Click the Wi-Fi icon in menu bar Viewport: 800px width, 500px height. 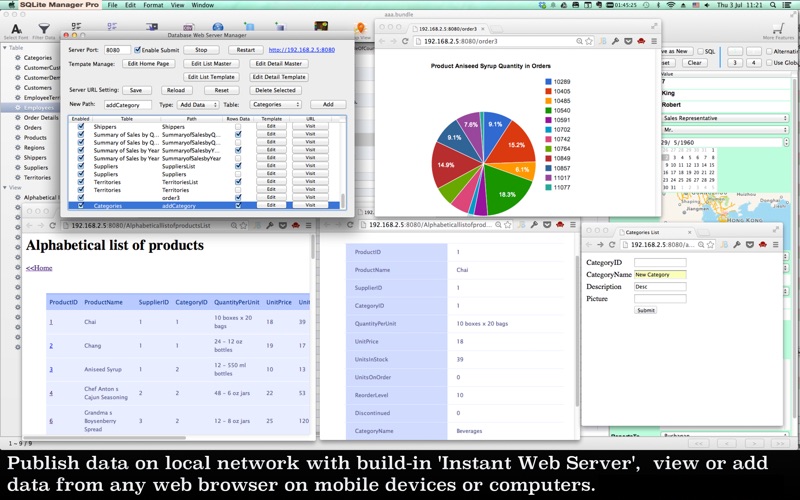(x=670, y=5)
